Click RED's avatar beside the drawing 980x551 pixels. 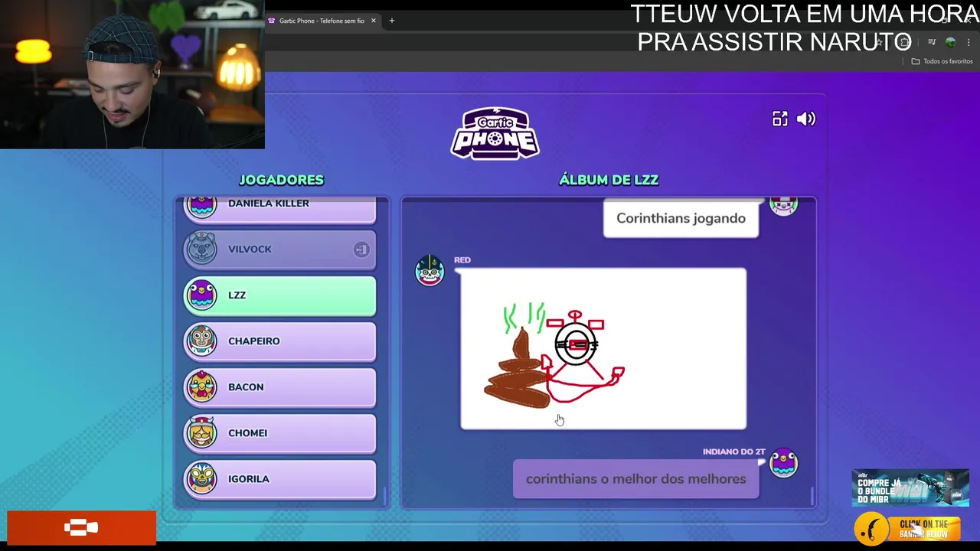pos(430,271)
